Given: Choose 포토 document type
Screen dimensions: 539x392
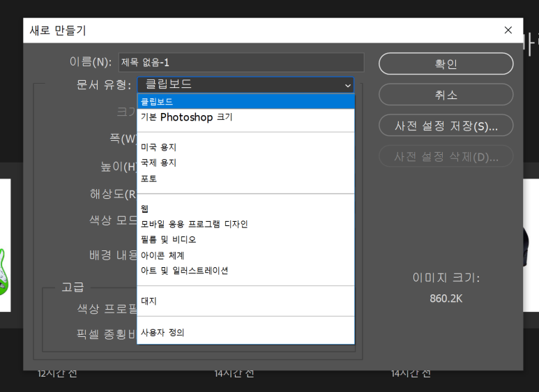Looking at the screenshot, I should [245, 179].
